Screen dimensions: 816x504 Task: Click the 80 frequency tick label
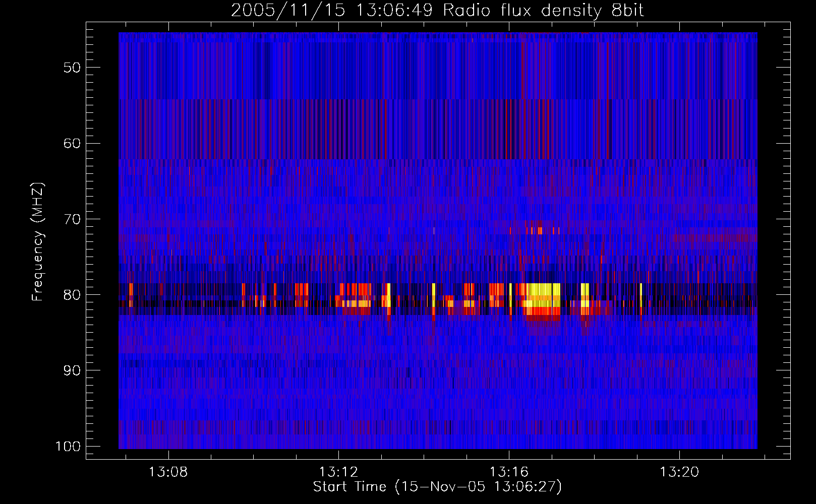point(72,295)
